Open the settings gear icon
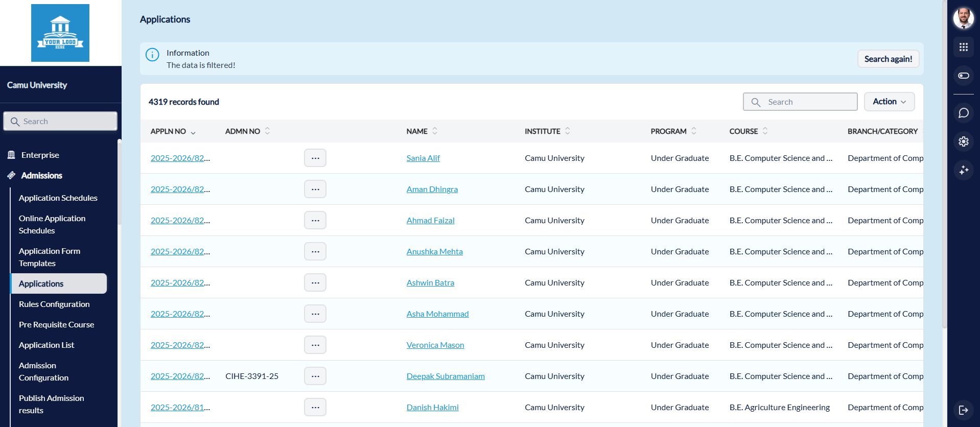This screenshot has width=980, height=427. (963, 141)
